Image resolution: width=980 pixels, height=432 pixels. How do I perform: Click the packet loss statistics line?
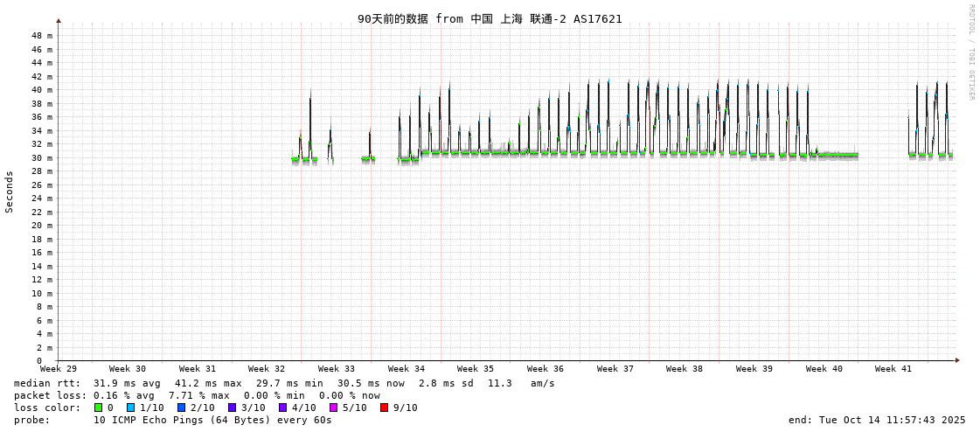tap(197, 395)
